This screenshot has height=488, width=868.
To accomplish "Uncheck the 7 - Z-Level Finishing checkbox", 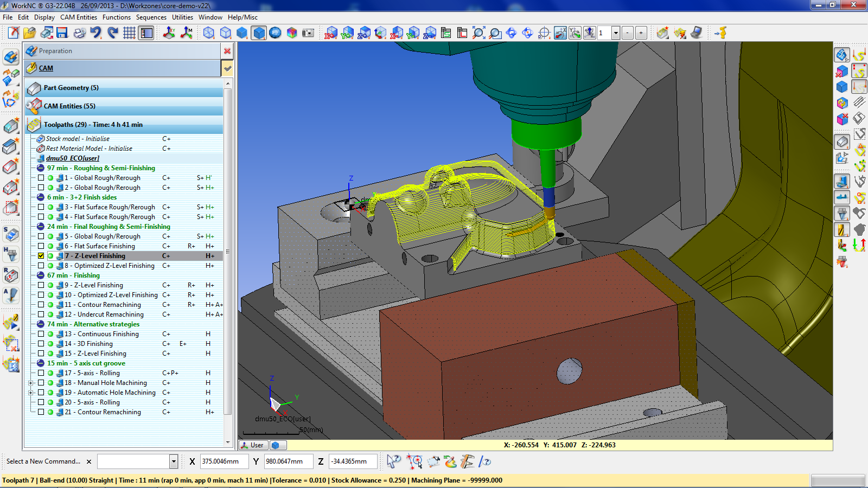I will [41, 256].
